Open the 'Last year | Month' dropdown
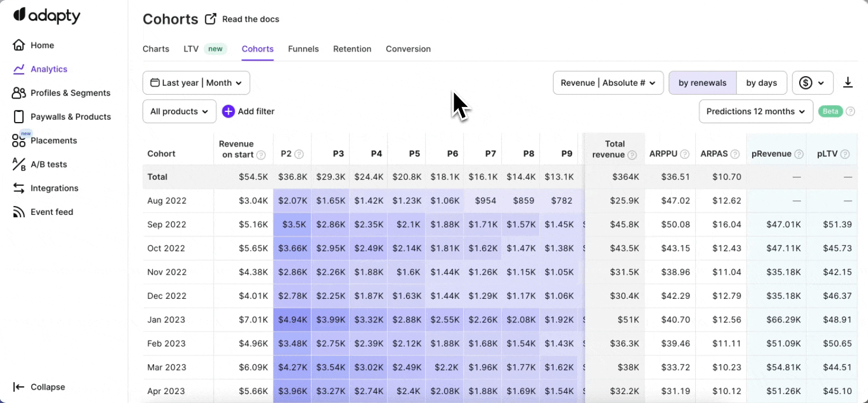 pyautogui.click(x=196, y=83)
